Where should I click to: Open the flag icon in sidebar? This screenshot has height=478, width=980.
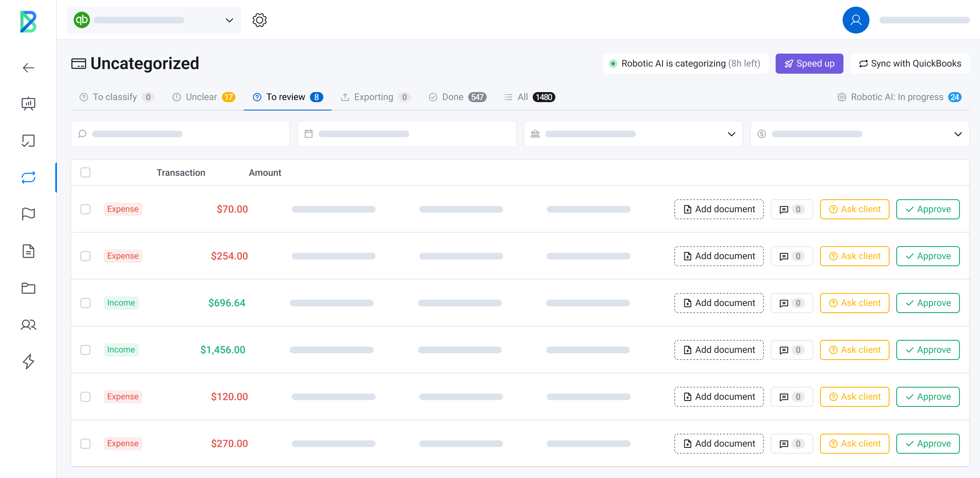click(x=28, y=214)
